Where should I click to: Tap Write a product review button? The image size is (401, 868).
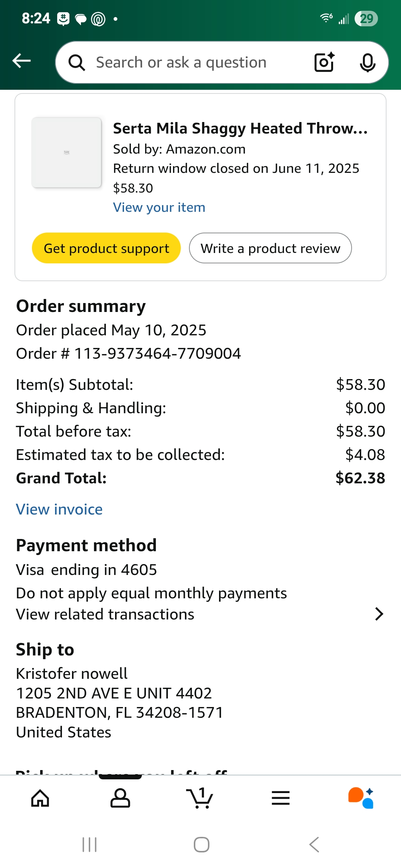[x=270, y=248]
